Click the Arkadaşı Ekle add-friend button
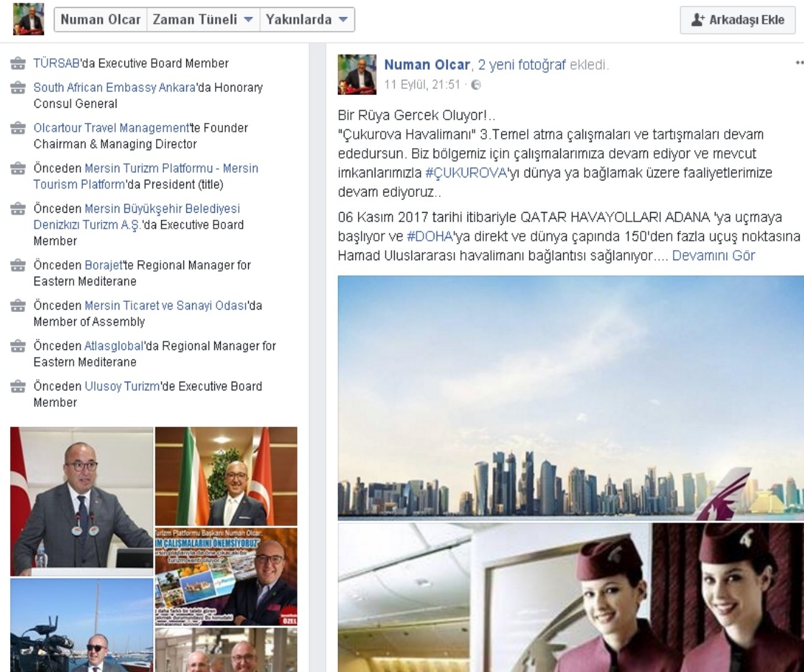The image size is (804, 672). [737, 20]
